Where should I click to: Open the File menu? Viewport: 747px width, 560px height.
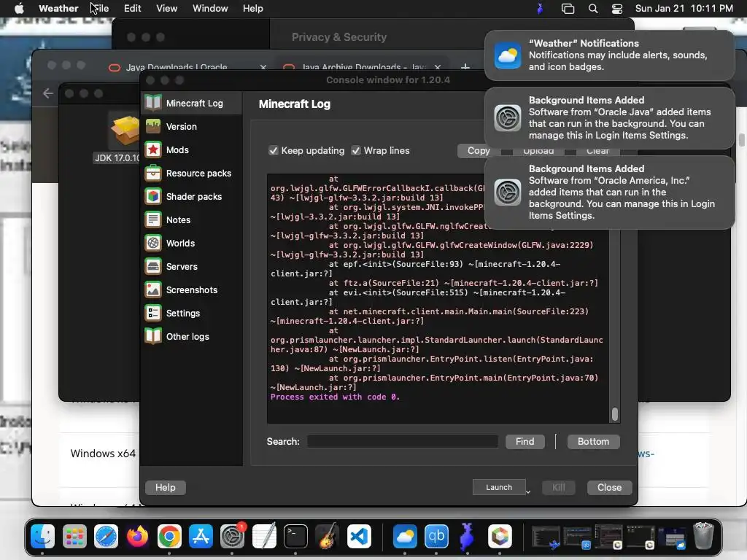click(x=99, y=9)
